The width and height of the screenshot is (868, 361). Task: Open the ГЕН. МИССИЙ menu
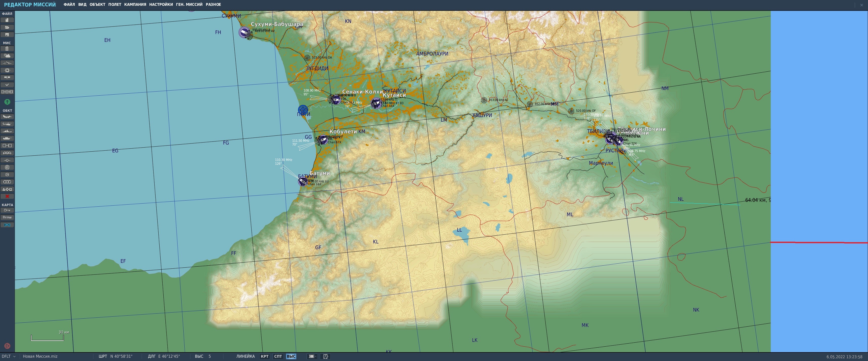(x=189, y=4)
